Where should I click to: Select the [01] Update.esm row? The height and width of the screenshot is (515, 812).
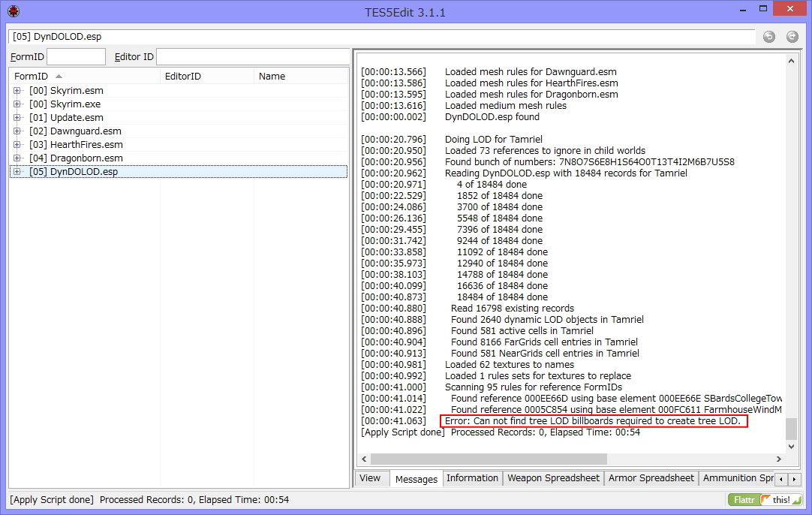click(179, 118)
